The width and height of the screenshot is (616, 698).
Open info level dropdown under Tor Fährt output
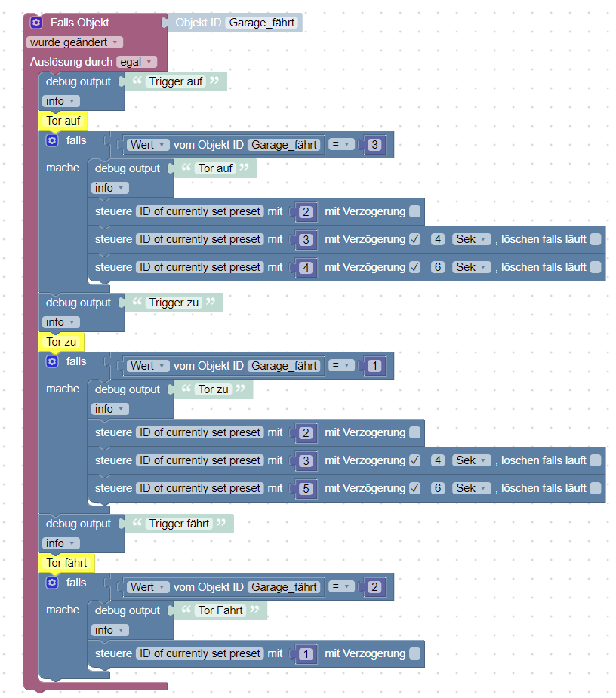(110, 630)
